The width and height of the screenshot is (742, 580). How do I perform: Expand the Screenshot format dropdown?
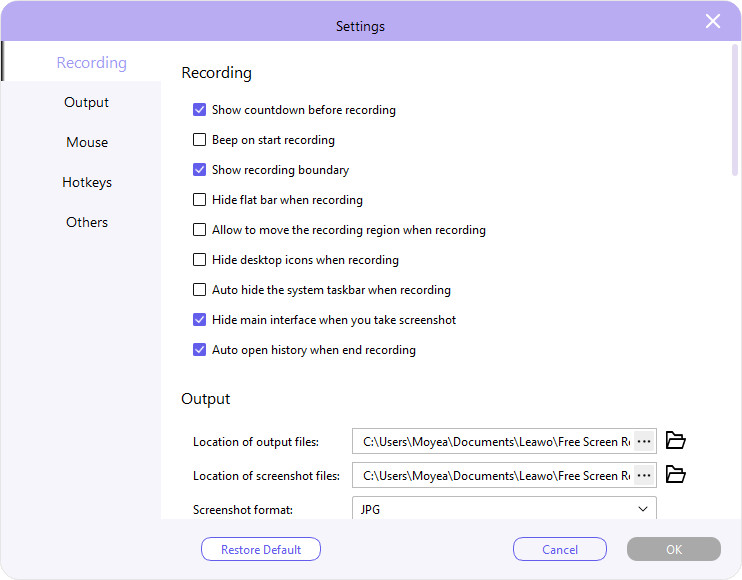pyautogui.click(x=504, y=509)
